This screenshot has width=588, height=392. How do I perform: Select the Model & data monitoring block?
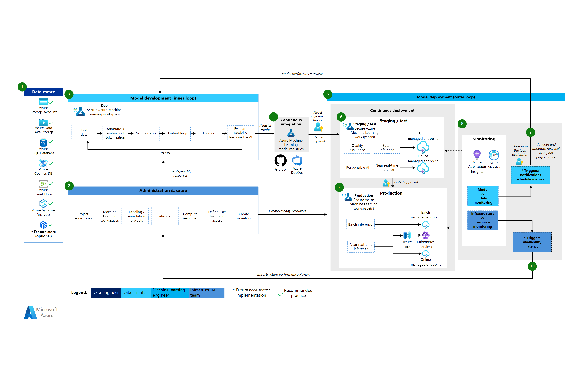pos(483,196)
